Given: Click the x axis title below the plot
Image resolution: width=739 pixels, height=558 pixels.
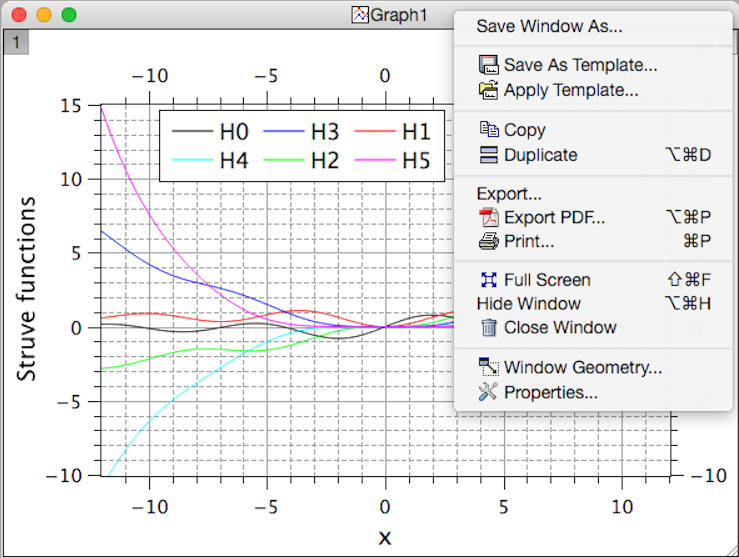Looking at the screenshot, I should pyautogui.click(x=385, y=537).
